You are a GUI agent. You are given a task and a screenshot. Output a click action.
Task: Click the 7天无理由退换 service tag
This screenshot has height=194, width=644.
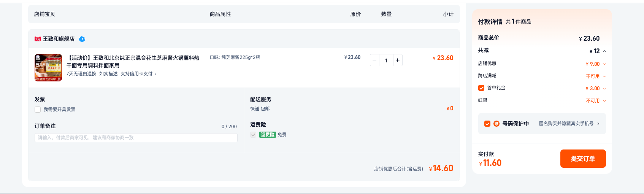[x=81, y=74]
